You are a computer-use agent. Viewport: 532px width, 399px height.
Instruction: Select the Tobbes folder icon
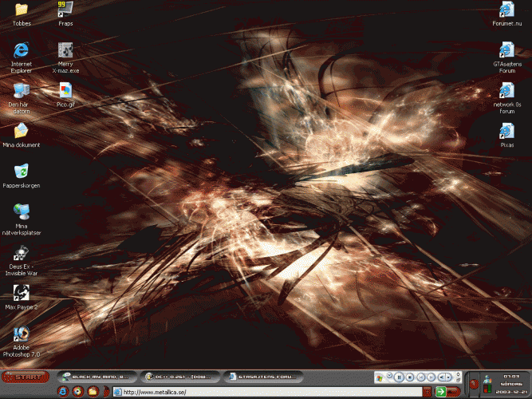coord(22,10)
